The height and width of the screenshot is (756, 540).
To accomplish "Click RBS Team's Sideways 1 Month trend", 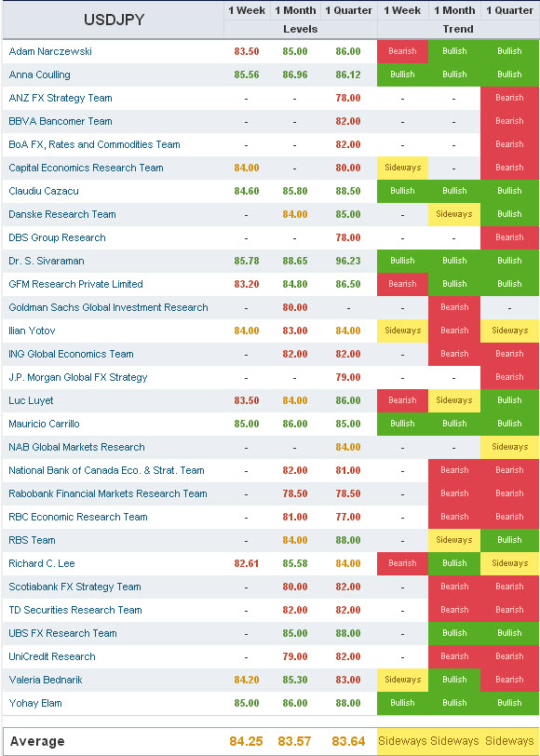I will pyautogui.click(x=454, y=541).
